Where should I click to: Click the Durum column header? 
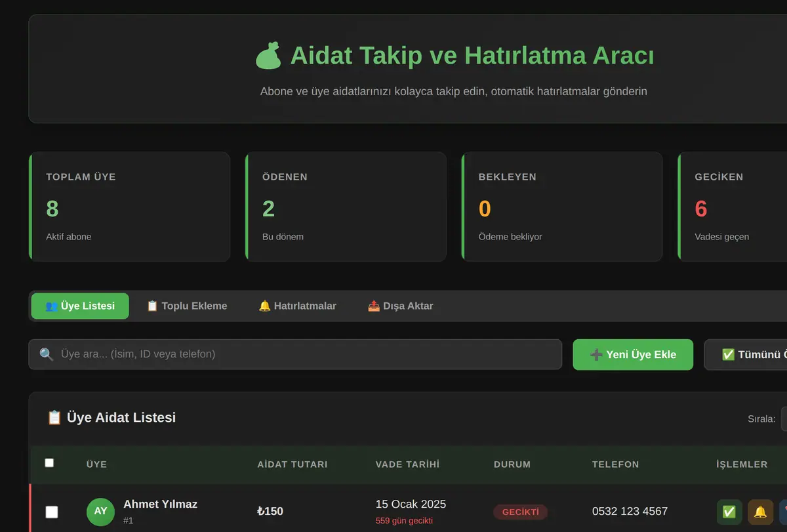click(x=512, y=464)
